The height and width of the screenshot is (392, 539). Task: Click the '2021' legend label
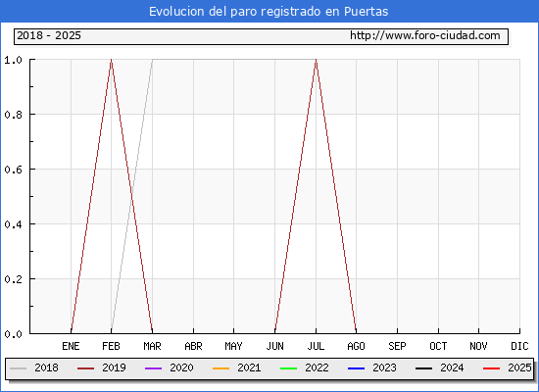[249, 367]
